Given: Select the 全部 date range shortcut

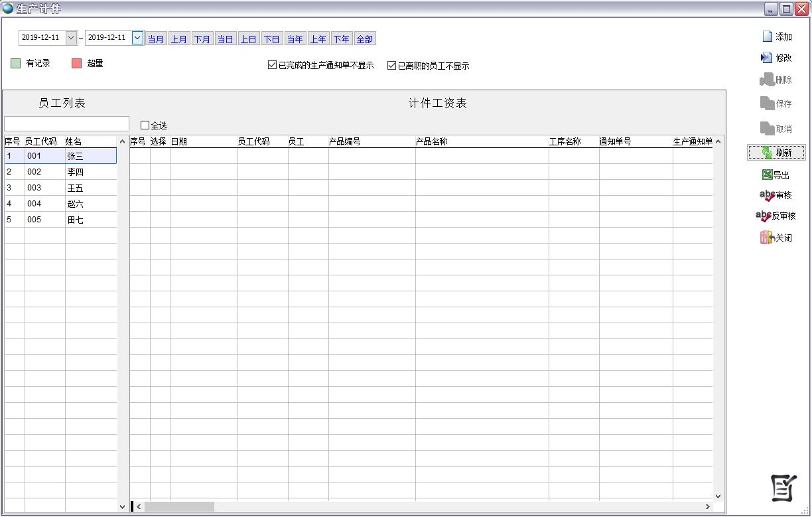Looking at the screenshot, I should coord(365,39).
